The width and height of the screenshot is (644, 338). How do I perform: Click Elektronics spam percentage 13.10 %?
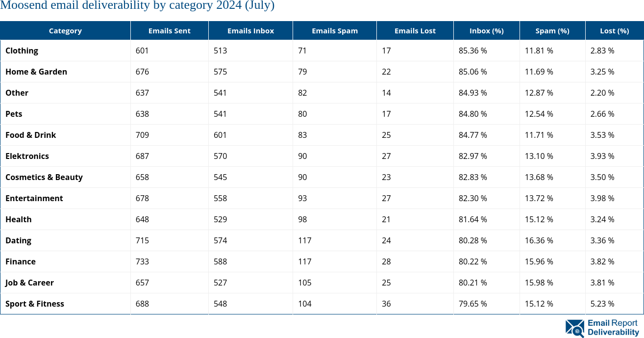tap(539, 156)
